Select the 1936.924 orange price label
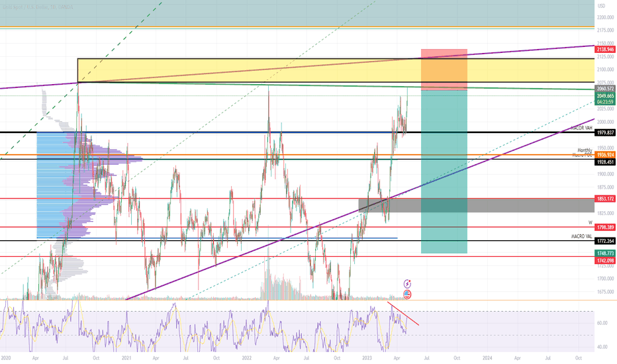 [x=605, y=155]
